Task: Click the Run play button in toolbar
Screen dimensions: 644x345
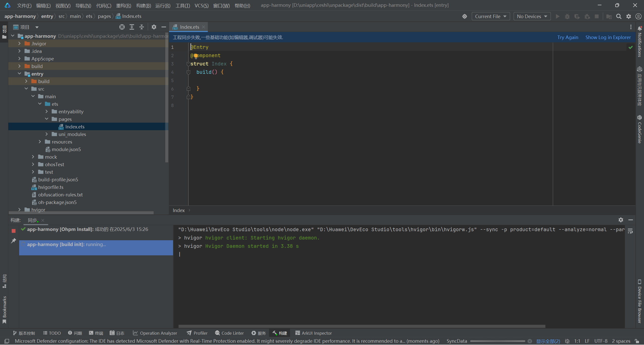Action: (558, 16)
